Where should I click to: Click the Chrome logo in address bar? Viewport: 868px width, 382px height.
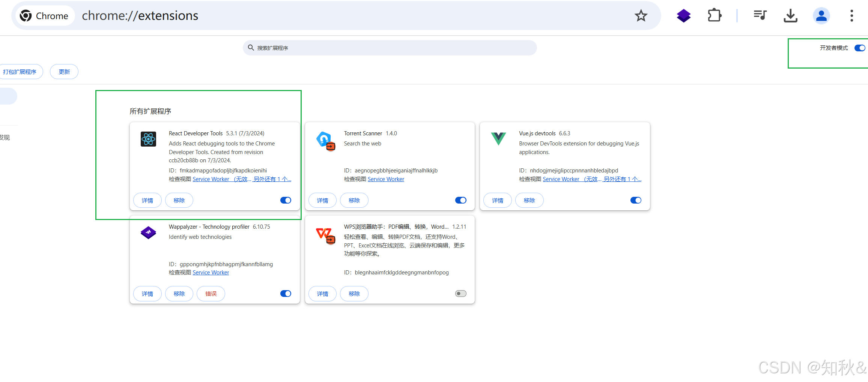26,16
